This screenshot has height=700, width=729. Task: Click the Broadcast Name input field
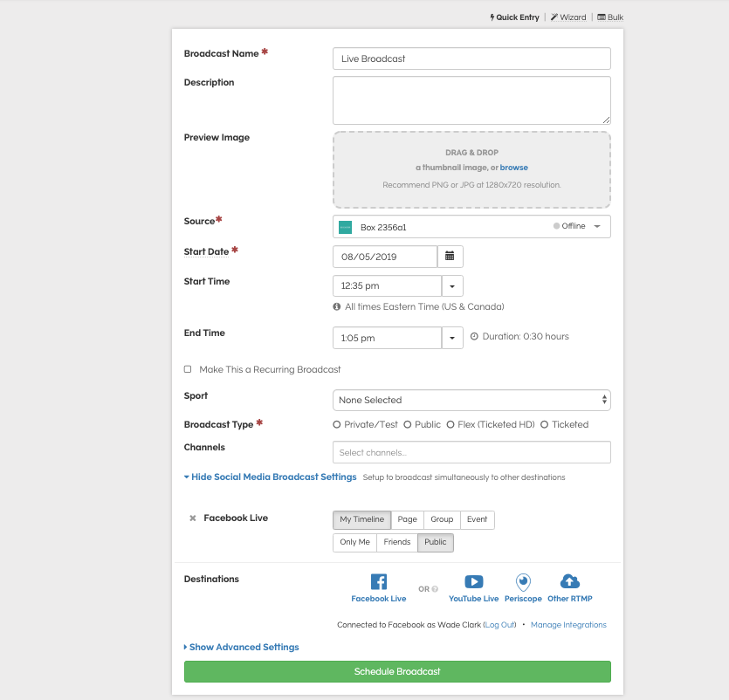coord(471,58)
